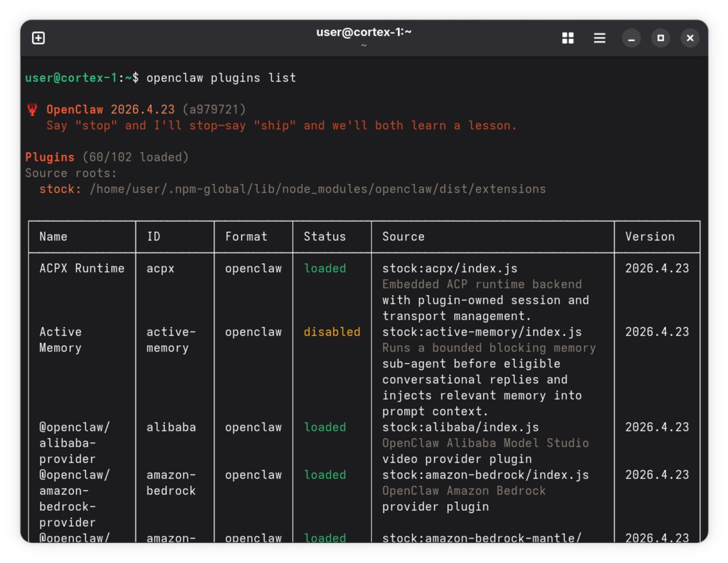Click the ACPX Runtime plugin name
The width and height of the screenshot is (728, 563).
tap(82, 268)
